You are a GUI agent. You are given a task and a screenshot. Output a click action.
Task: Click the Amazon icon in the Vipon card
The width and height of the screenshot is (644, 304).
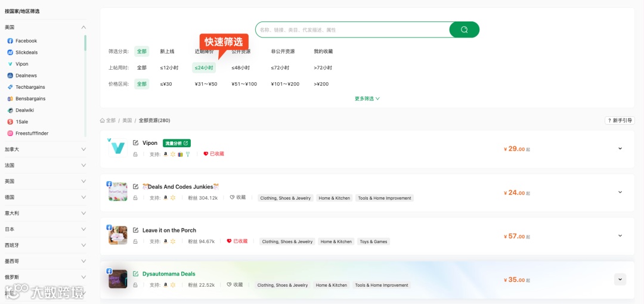(166, 154)
